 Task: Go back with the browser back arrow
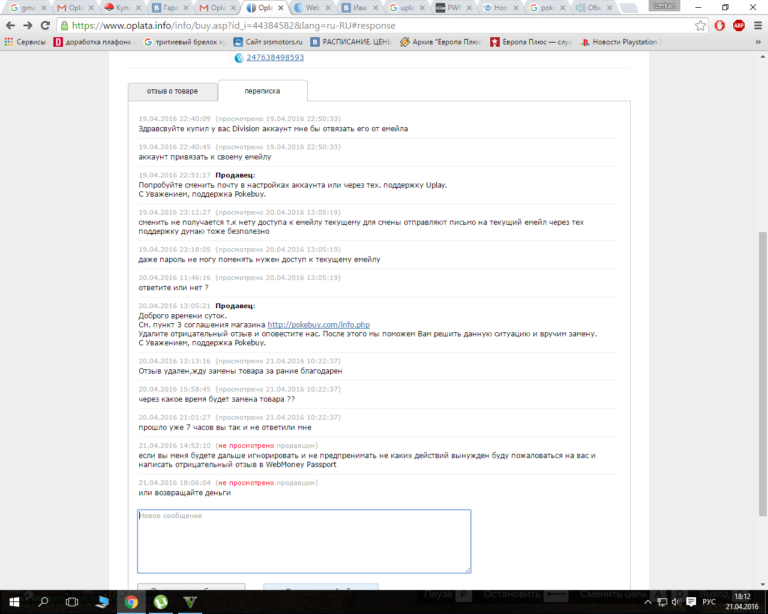pos(11,25)
